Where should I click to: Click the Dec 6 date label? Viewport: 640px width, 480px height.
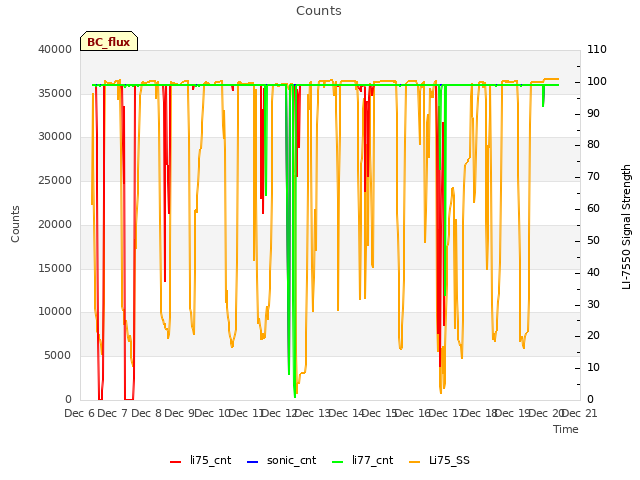(80, 413)
